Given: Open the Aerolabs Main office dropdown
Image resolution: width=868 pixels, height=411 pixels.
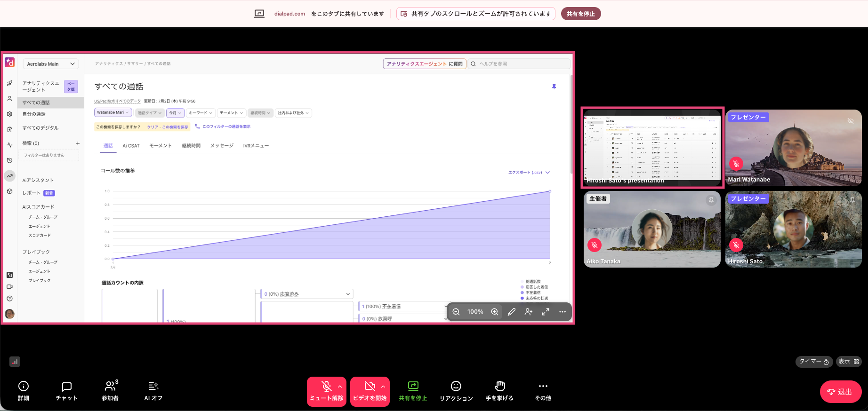Looking at the screenshot, I should 51,64.
